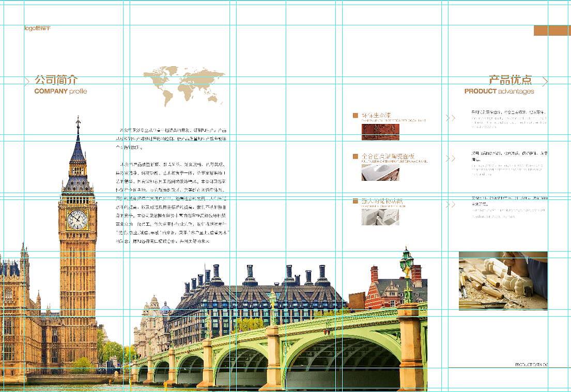
Task: Select the 强大的储物功能 feature heading
Action: [x=382, y=201]
